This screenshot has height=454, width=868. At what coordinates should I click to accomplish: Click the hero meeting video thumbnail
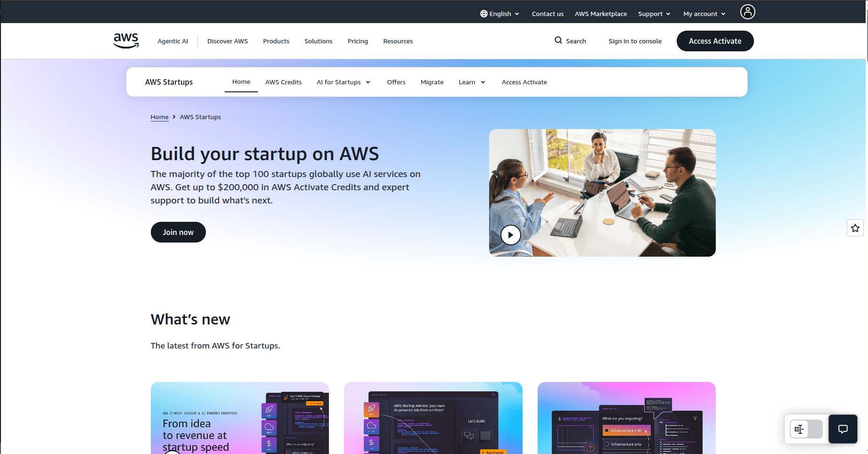click(x=602, y=193)
